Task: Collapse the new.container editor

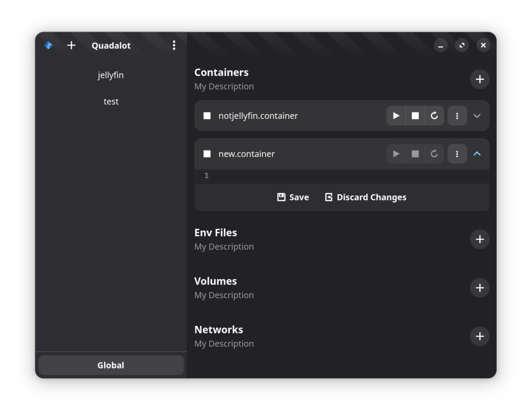Action: tap(477, 154)
